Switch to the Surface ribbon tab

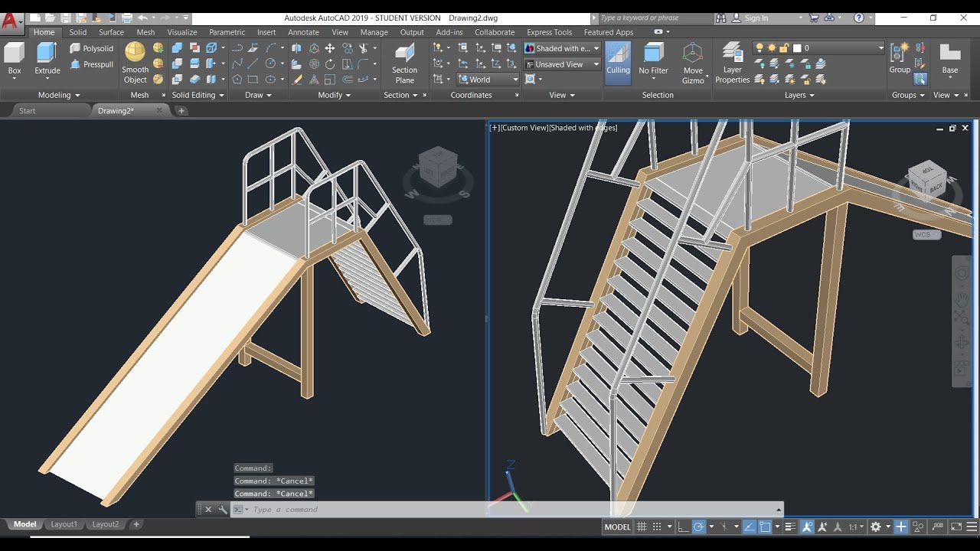pos(111,32)
